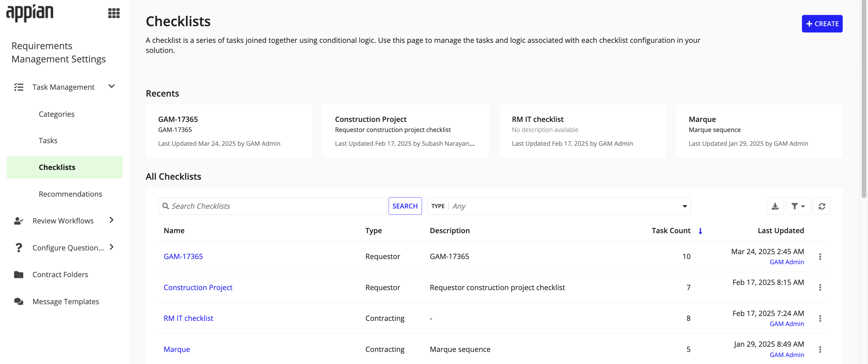
Task: Open row options for GAM-17365
Action: [x=820, y=257]
